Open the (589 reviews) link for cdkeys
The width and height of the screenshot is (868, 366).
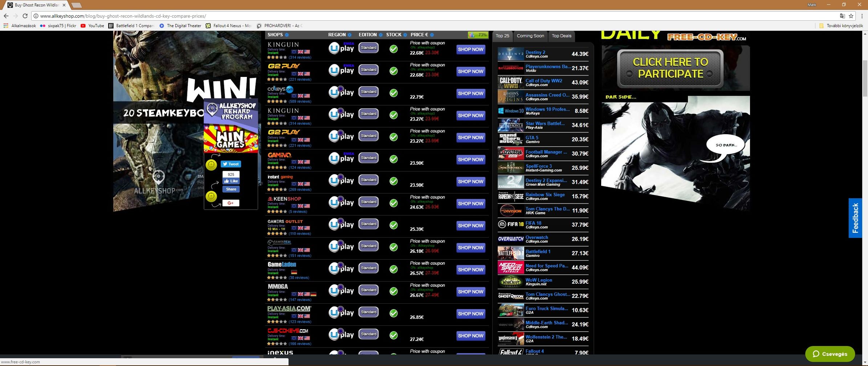click(x=300, y=102)
